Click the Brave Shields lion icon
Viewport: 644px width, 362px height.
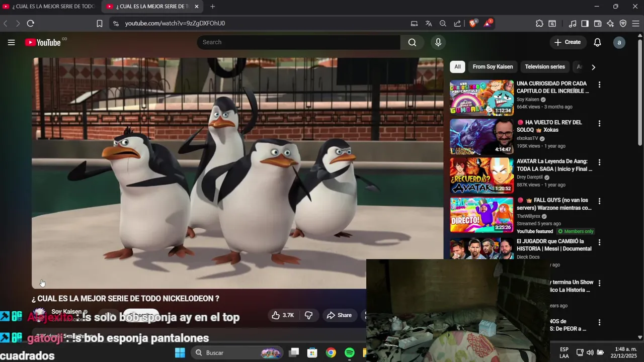point(473,23)
